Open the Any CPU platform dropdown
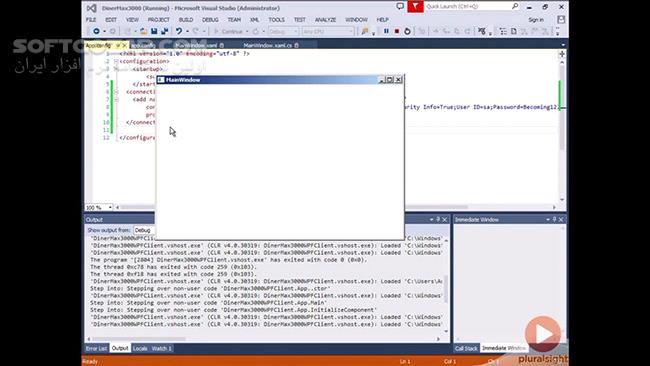Screen dimensions: 650x366 327,31
